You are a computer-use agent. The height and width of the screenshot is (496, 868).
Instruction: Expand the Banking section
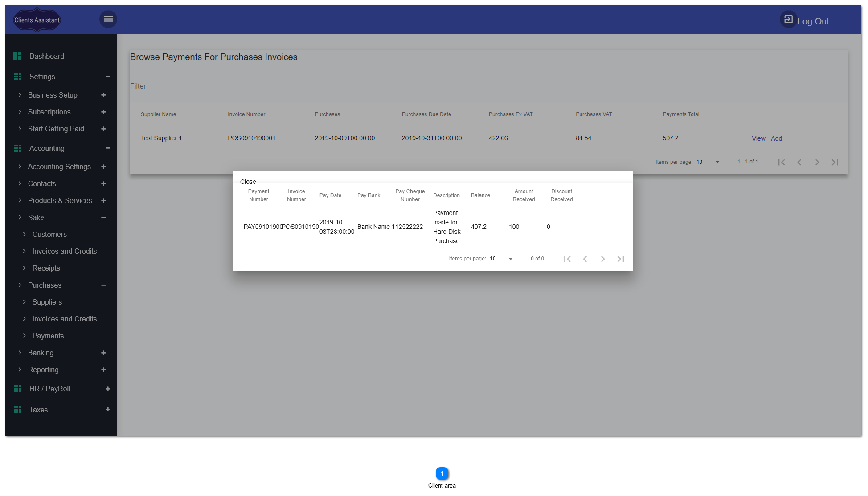pos(103,353)
